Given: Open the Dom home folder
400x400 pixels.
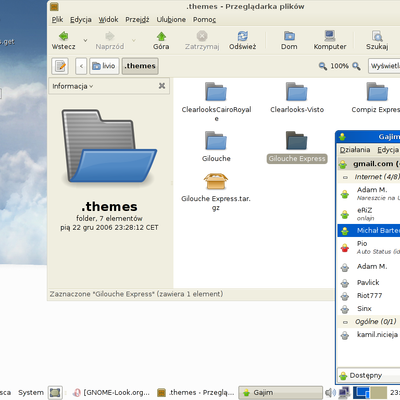Looking at the screenshot, I should pos(289,41).
